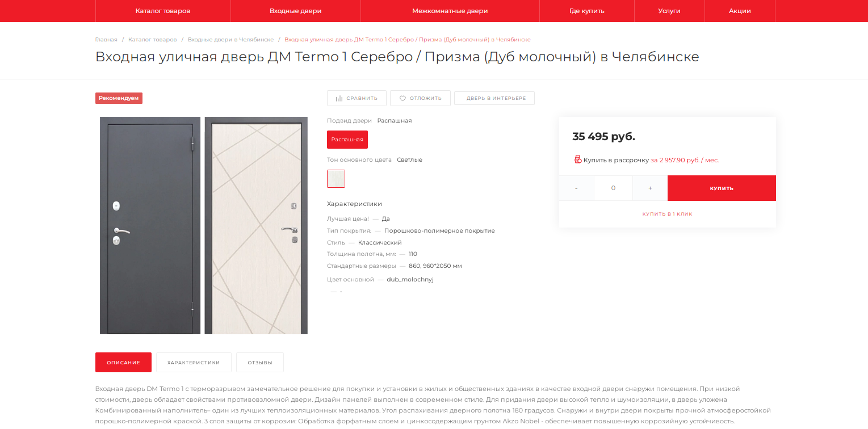Open the Каталог товаров menu
Image resolution: width=868 pixels, height=429 pixels.
pos(163,11)
